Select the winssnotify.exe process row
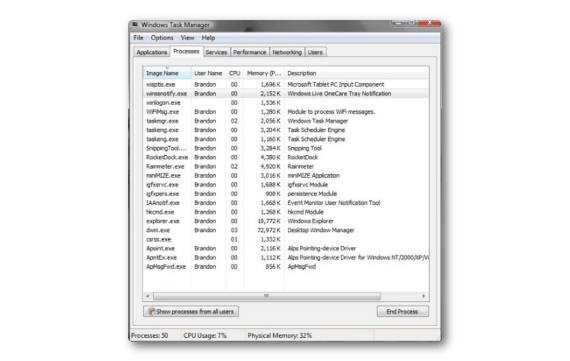 286,93
